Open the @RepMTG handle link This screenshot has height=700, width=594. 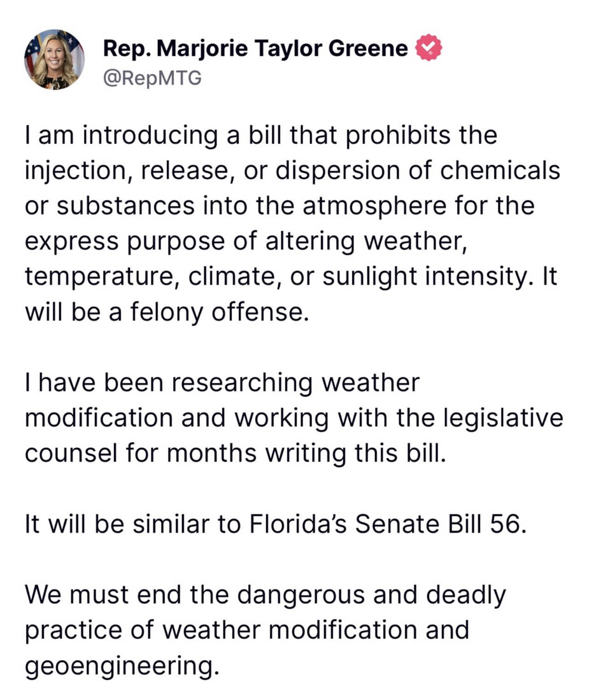point(152,78)
